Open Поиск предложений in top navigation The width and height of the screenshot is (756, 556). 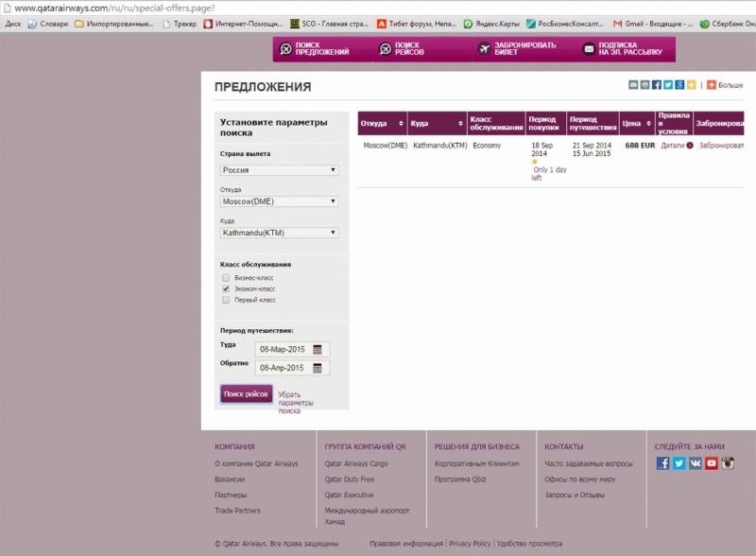(322, 49)
